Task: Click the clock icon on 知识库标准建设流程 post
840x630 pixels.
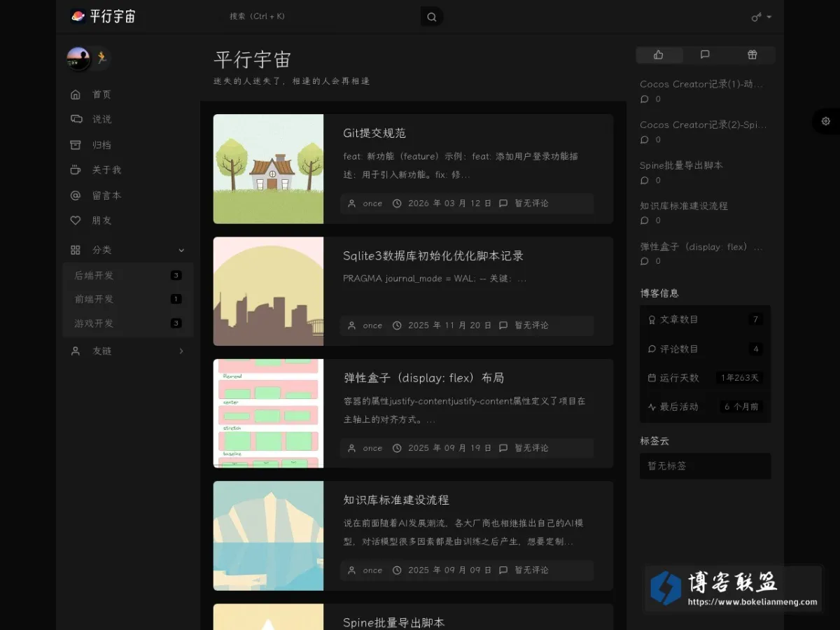Action: [397, 570]
